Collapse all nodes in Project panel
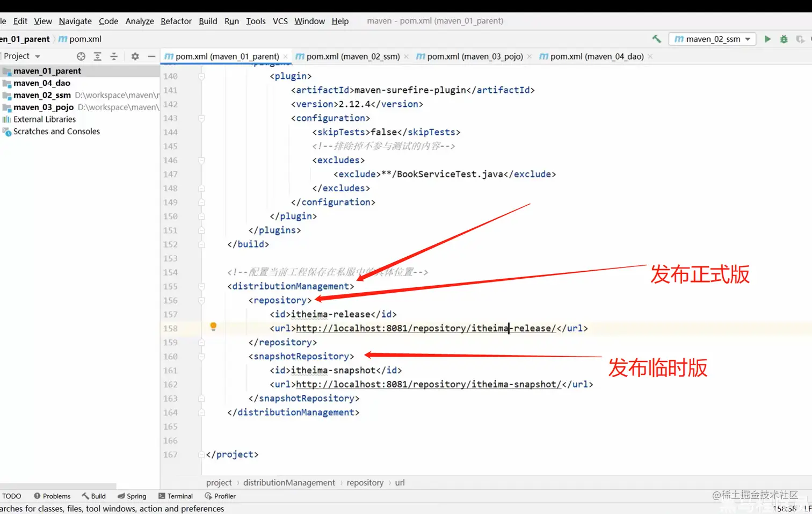Viewport: 812px width, 514px height. 114,56
